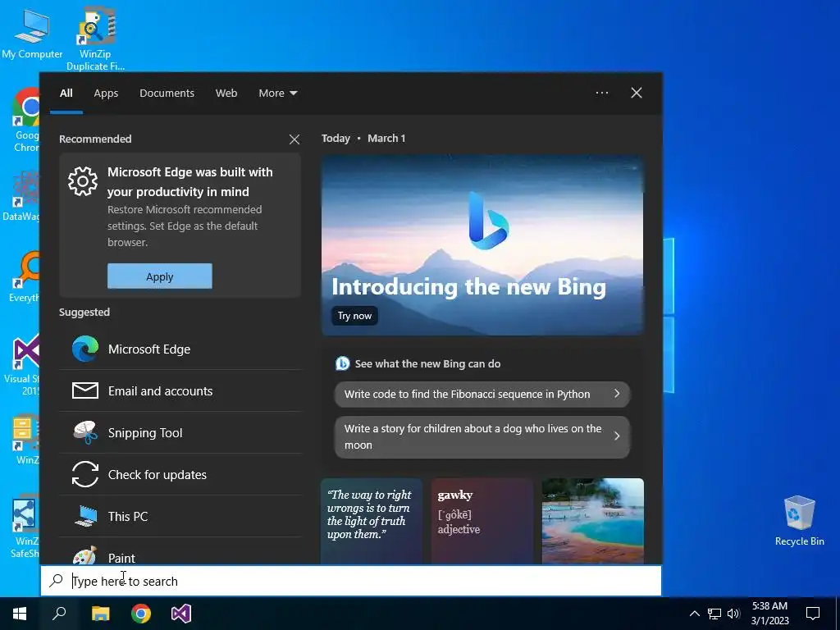840x630 pixels.
Task: Open Email and accounts settings
Action: pyautogui.click(x=180, y=391)
